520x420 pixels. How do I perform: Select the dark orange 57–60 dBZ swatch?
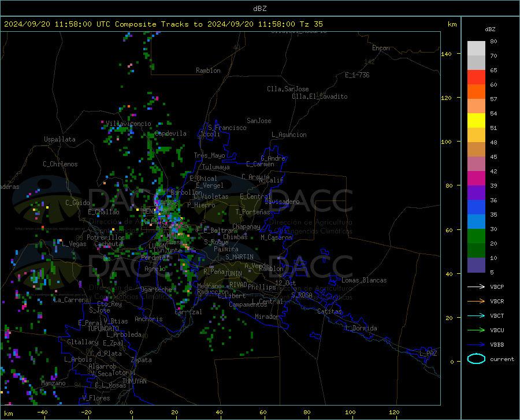click(476, 92)
